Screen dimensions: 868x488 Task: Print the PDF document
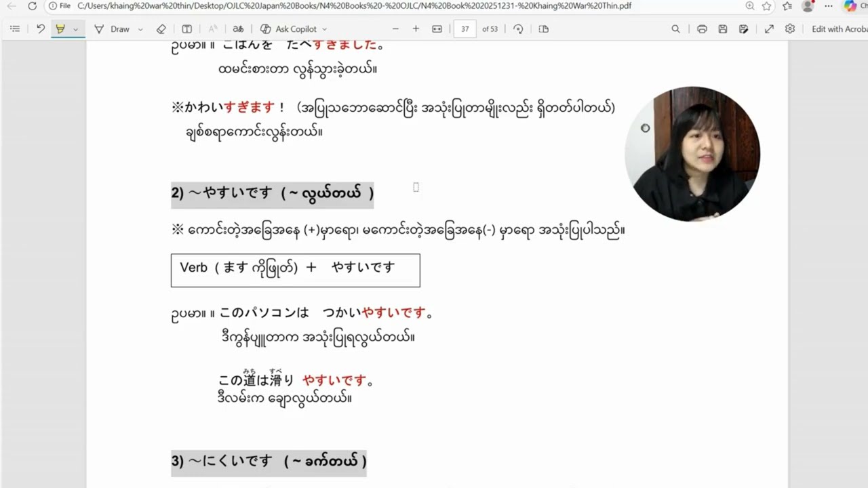pyautogui.click(x=702, y=29)
